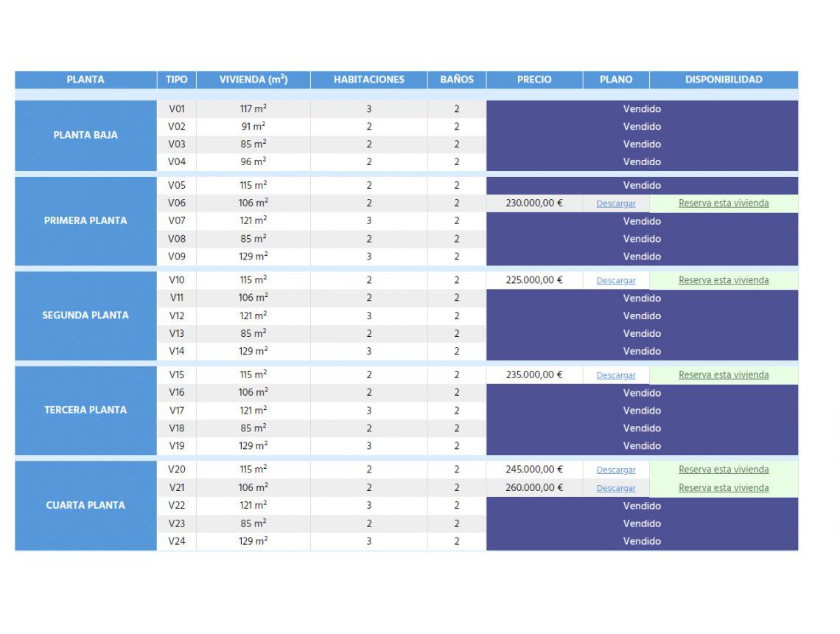Reserve apartment V20 on the fourth floor
The width and height of the screenshot is (840, 634).
coord(723,470)
